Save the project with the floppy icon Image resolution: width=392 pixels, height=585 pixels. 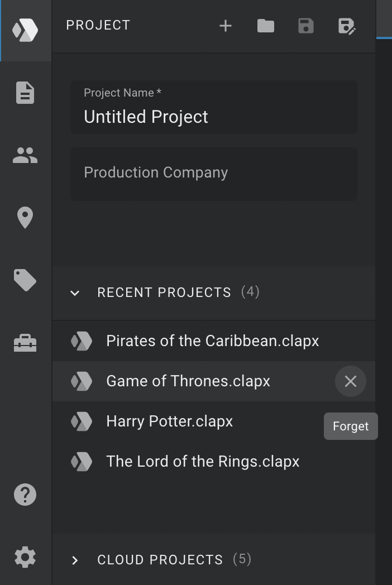306,26
